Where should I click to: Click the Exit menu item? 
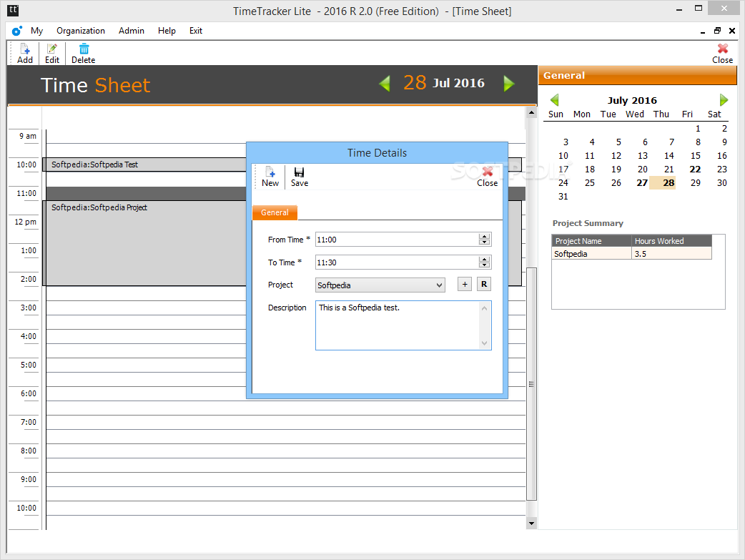[x=196, y=31]
